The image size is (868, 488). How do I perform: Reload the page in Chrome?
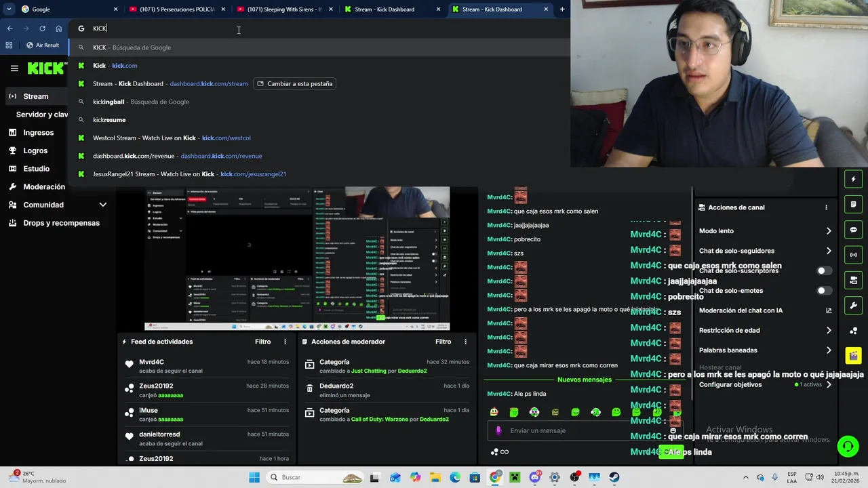[42, 28]
